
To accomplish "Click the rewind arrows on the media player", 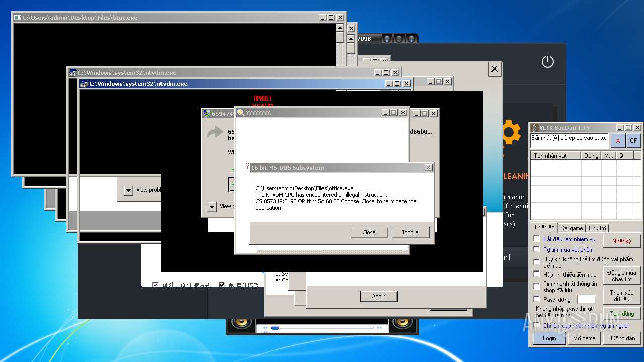I will pyautogui.click(x=265, y=328).
